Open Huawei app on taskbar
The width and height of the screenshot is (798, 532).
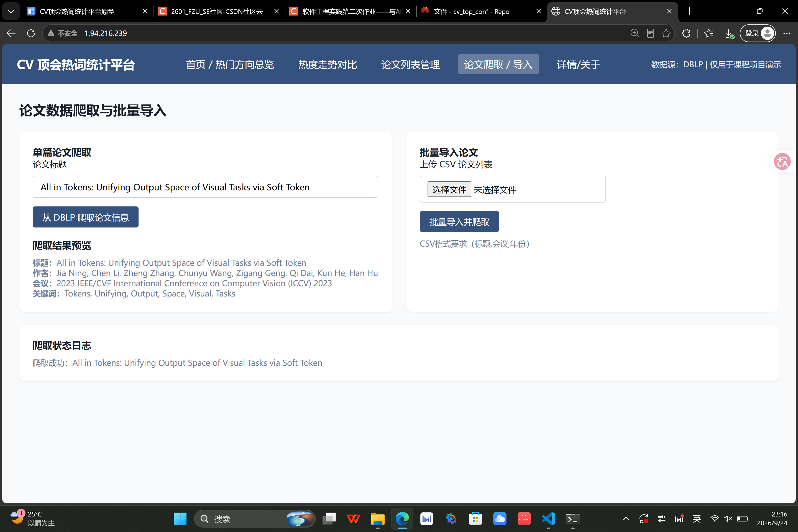pyautogui.click(x=524, y=518)
